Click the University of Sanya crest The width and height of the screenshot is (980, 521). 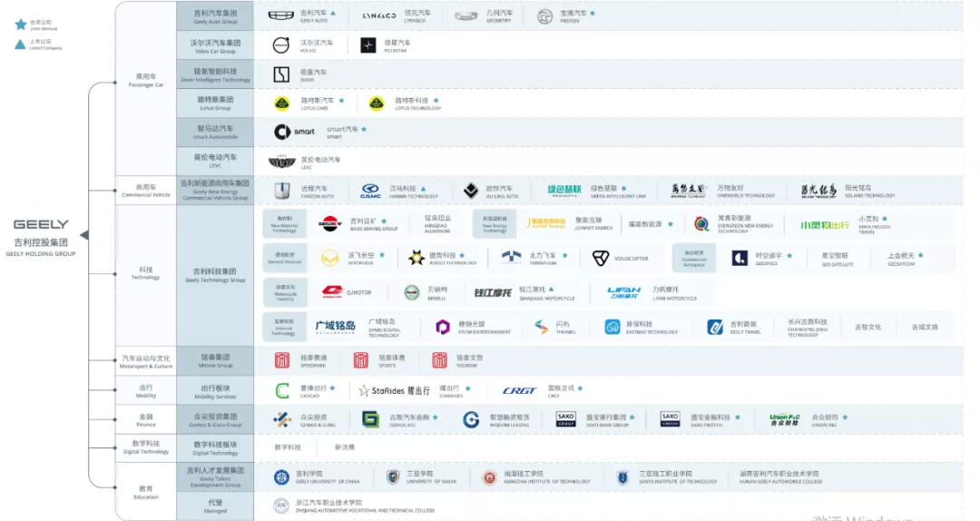click(x=393, y=477)
